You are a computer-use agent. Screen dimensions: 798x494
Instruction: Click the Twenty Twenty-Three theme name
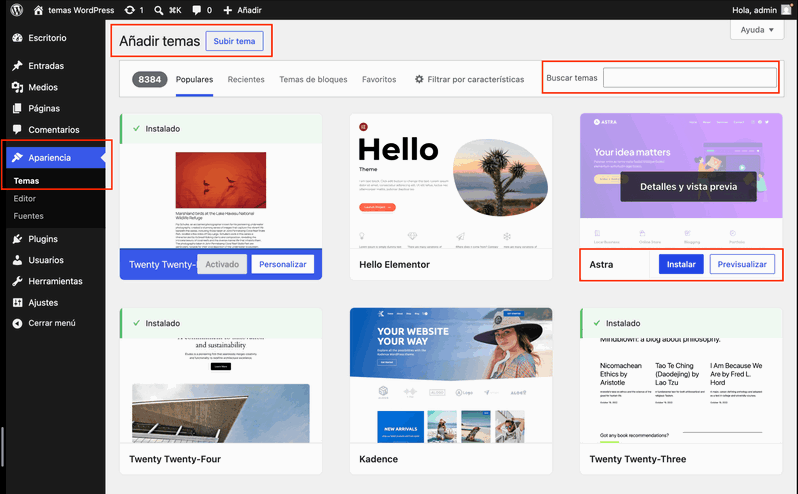638,459
